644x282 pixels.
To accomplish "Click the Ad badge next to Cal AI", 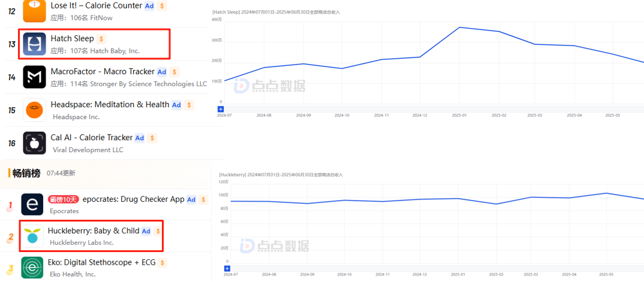I will (x=139, y=138).
